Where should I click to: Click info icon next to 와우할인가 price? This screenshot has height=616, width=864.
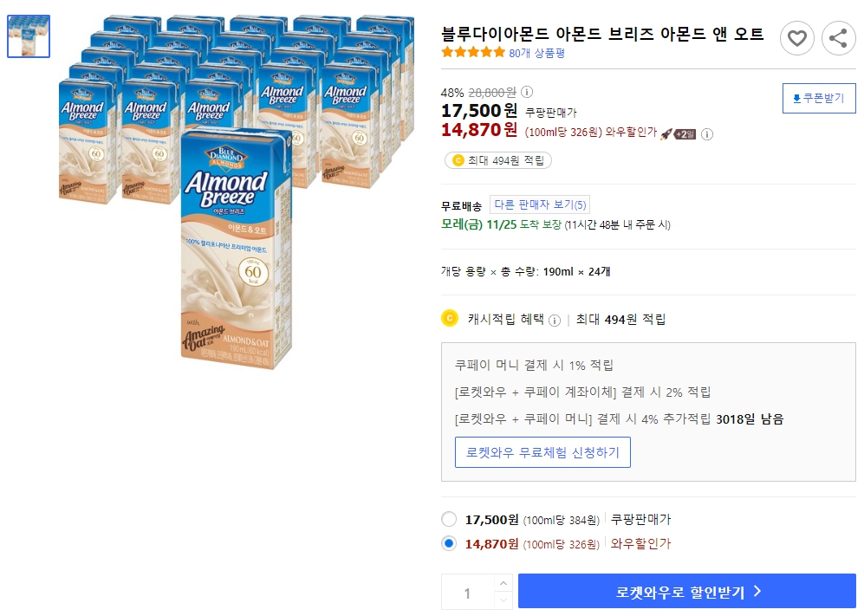(x=709, y=134)
